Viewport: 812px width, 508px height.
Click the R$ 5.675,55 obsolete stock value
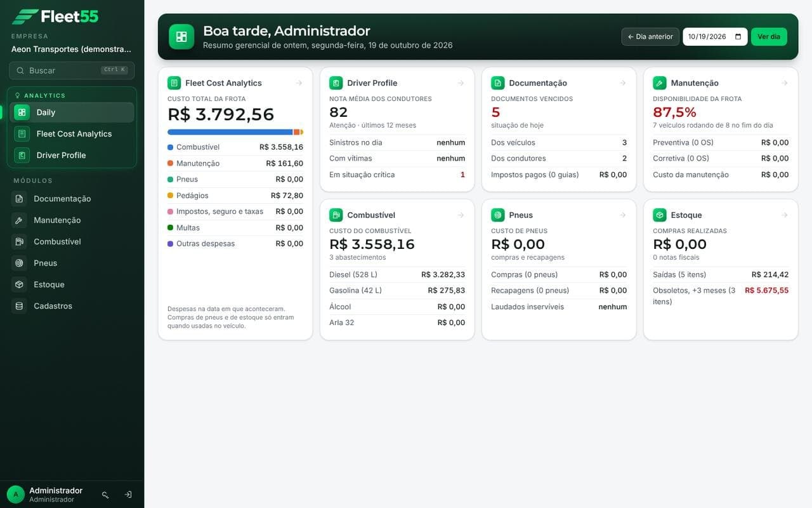(x=766, y=290)
